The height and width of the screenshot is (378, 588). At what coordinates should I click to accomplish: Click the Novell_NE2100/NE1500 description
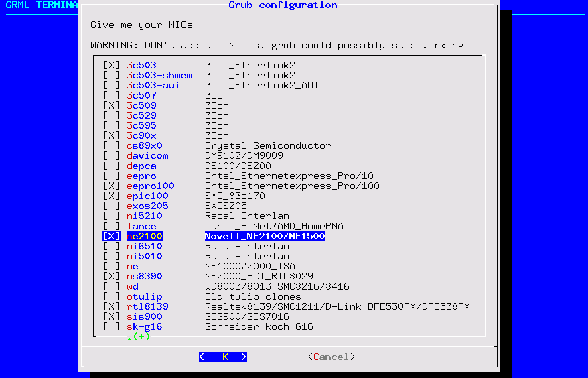click(265, 236)
